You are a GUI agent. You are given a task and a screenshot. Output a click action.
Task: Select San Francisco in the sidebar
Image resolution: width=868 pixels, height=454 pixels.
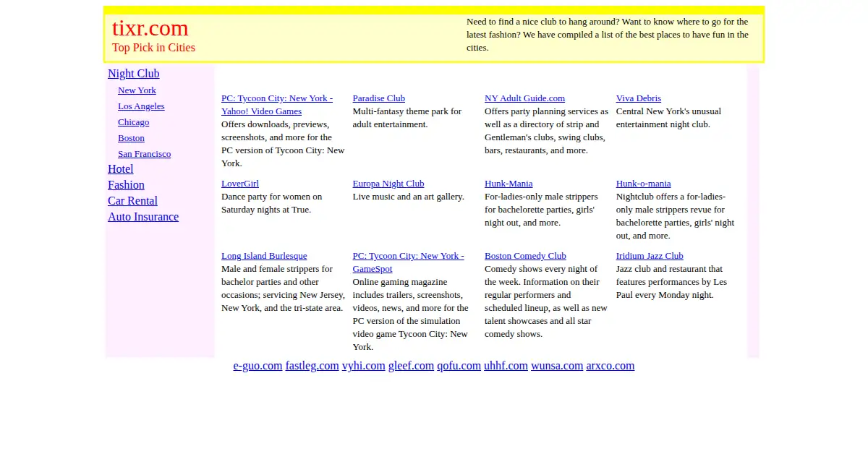[x=144, y=154]
